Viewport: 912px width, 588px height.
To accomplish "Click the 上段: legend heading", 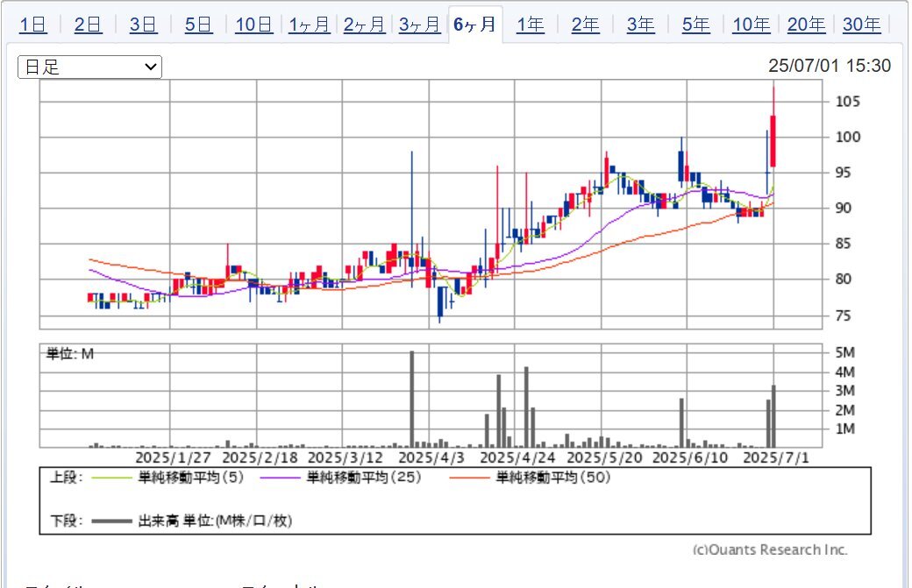I will pyautogui.click(x=67, y=478).
